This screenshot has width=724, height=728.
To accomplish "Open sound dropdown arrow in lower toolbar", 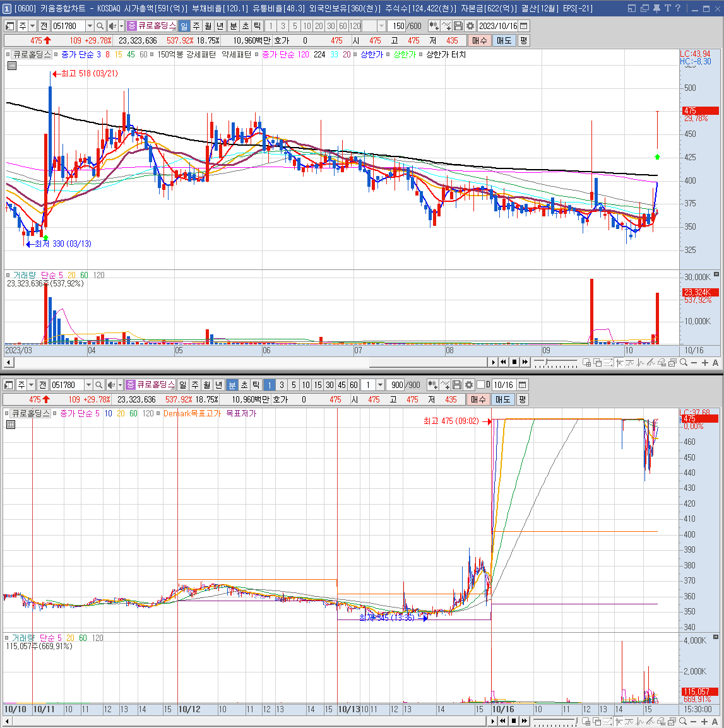I will tap(120, 385).
